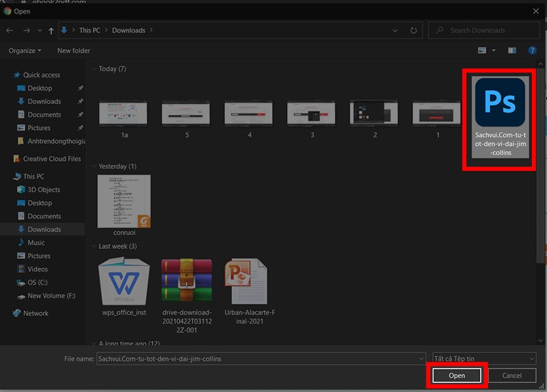547x392 pixels.
Task: Collapse the Today group
Action: coord(93,69)
